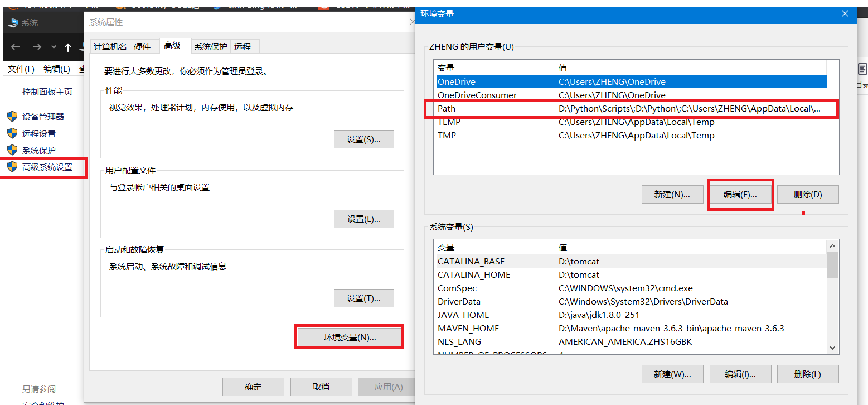Click the 目录 document icon at right edge
The height and width of the screenshot is (405, 868).
coord(862,70)
